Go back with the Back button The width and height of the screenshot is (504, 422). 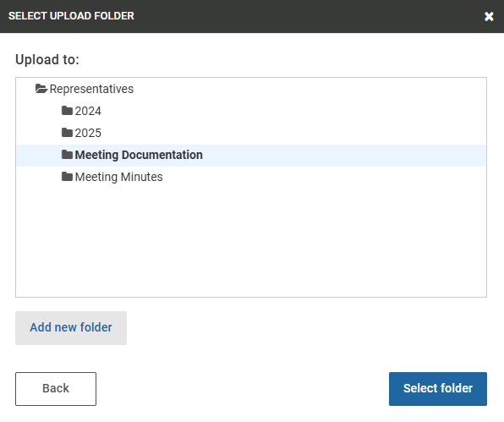56,389
